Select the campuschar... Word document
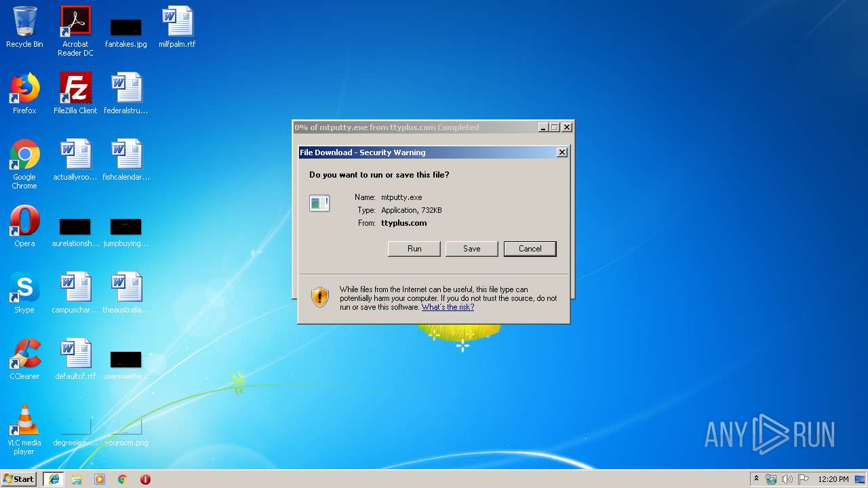Viewport: 868px width, 488px height. [x=75, y=293]
